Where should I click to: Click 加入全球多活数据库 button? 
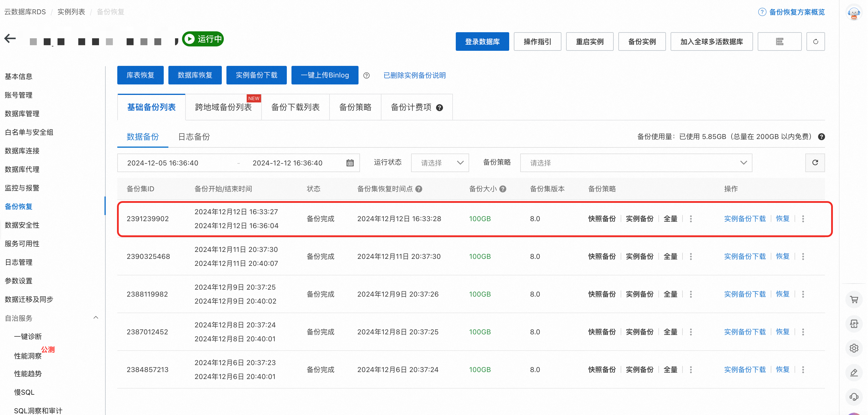(711, 41)
